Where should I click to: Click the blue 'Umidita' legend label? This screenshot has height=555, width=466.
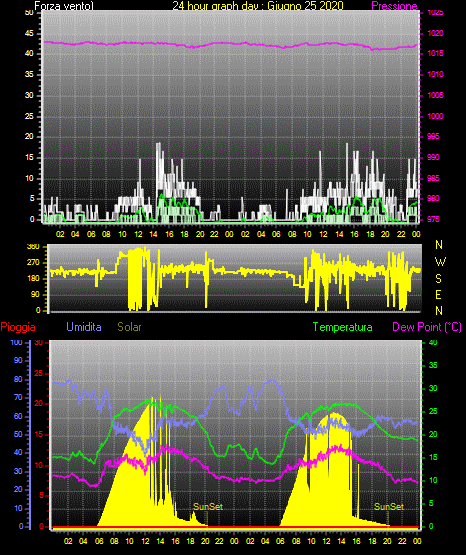coord(84,327)
